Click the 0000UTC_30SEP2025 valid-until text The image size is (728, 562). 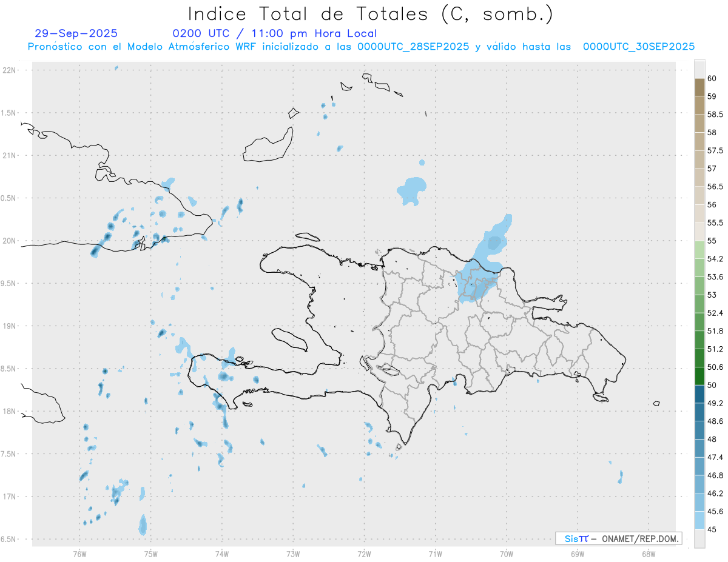(x=639, y=47)
